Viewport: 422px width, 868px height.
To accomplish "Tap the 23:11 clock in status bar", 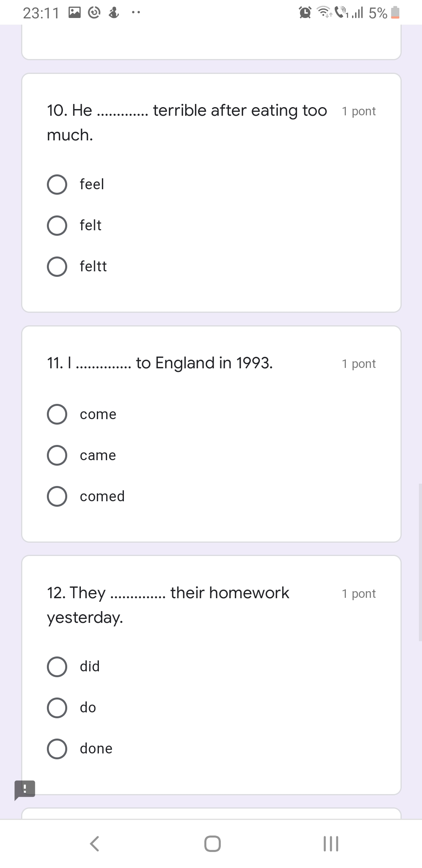I will (x=41, y=13).
